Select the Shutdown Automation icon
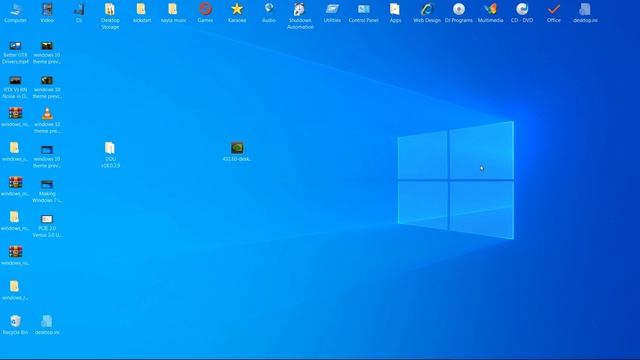640x360 pixels. [300, 16]
